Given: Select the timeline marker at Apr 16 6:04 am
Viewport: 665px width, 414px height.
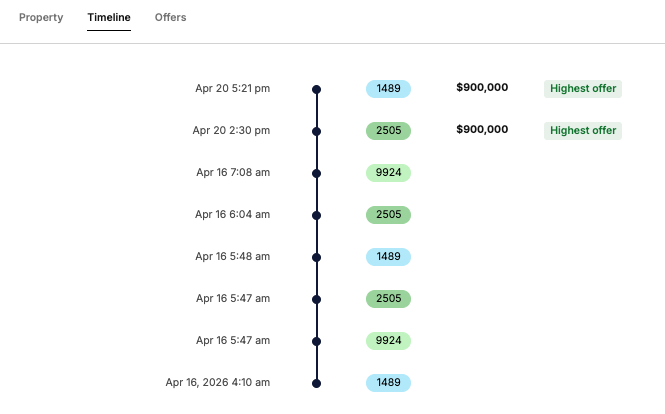Looking at the screenshot, I should [x=317, y=215].
